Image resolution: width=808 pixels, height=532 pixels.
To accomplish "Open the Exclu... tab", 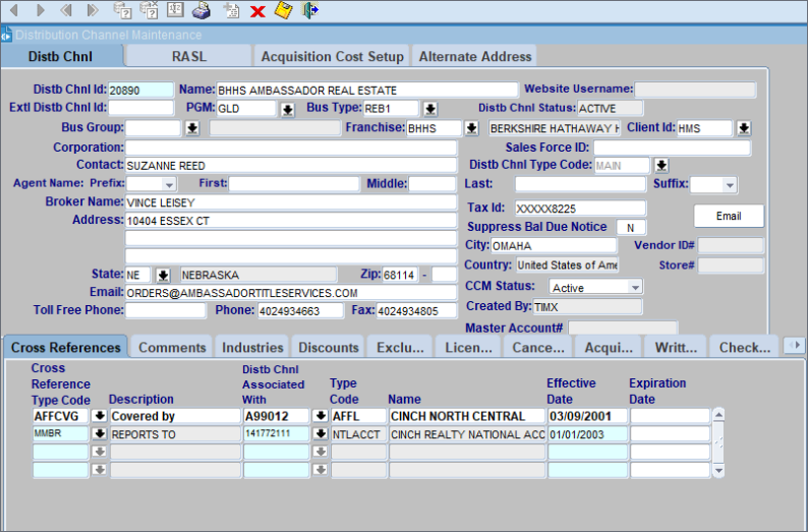I will [x=400, y=347].
